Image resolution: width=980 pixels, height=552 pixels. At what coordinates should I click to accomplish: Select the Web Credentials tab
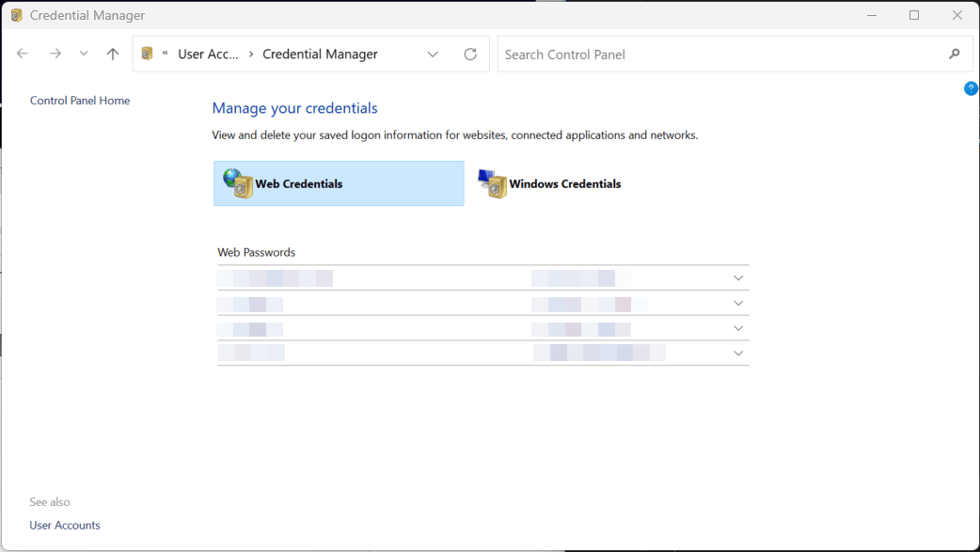tap(339, 183)
